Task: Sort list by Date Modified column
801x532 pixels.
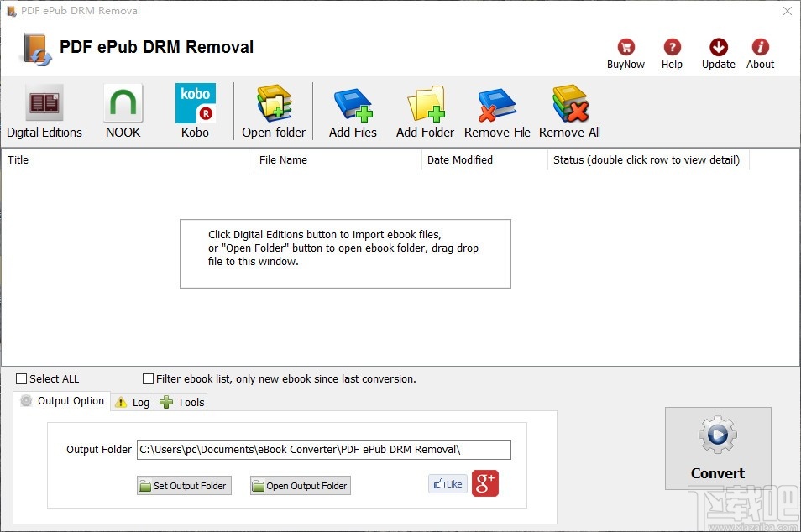Action: 484,159
